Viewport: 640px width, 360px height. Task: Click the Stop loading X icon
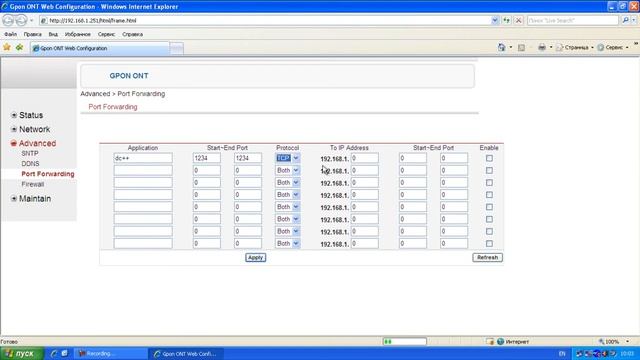518,20
